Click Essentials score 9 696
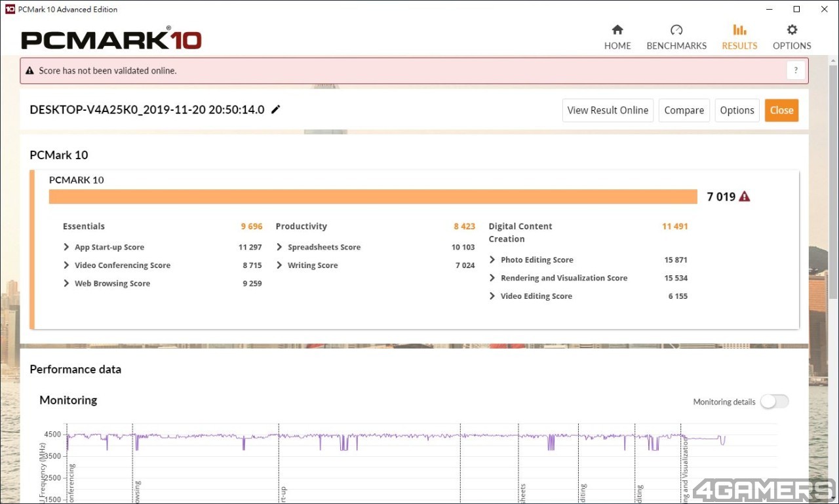This screenshot has height=504, width=839. 252,226
